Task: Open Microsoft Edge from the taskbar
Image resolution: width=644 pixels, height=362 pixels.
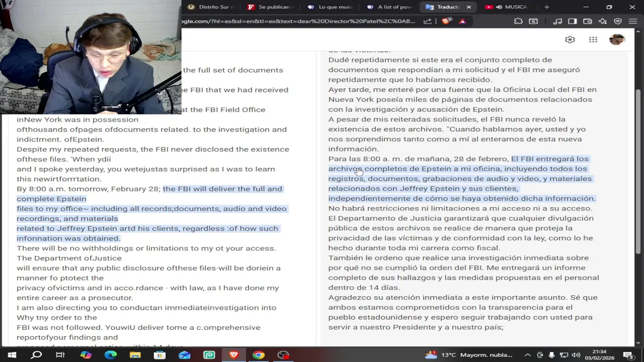Action: (x=110, y=355)
